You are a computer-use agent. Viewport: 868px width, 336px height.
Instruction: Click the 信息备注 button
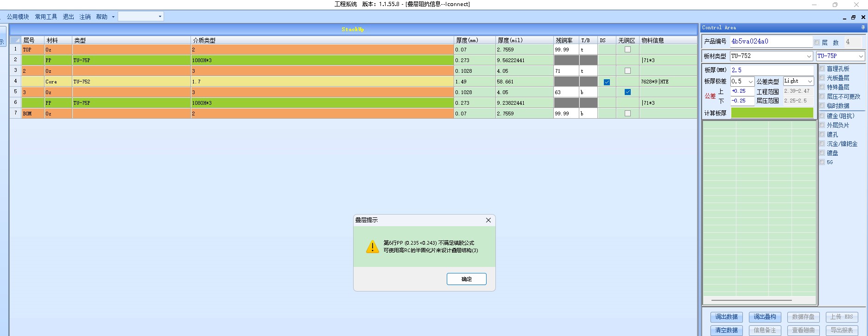(x=765, y=330)
